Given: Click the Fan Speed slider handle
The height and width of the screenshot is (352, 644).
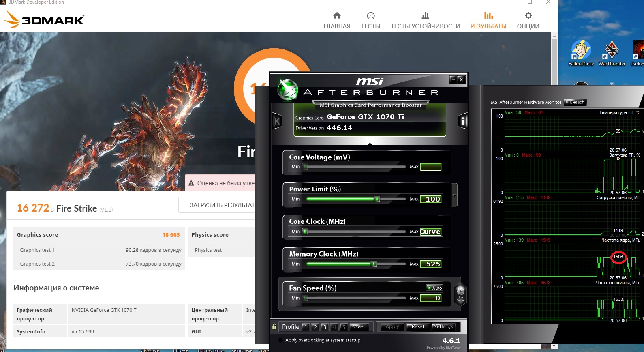Looking at the screenshot, I should click(305, 298).
